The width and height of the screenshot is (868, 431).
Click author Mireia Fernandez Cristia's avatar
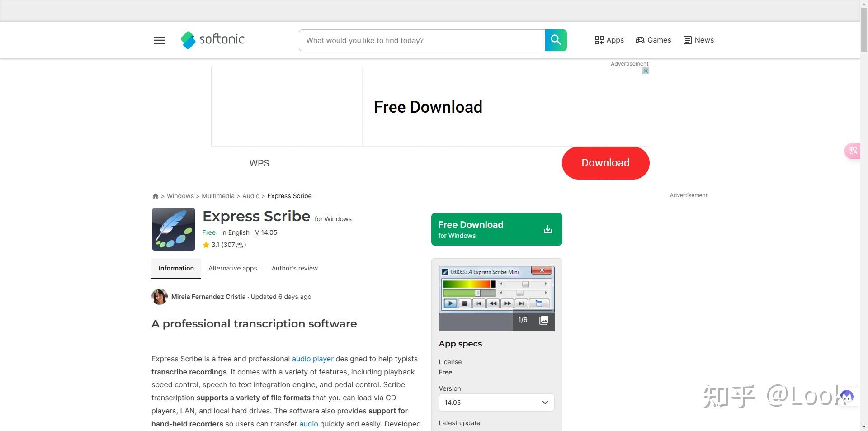pos(160,297)
